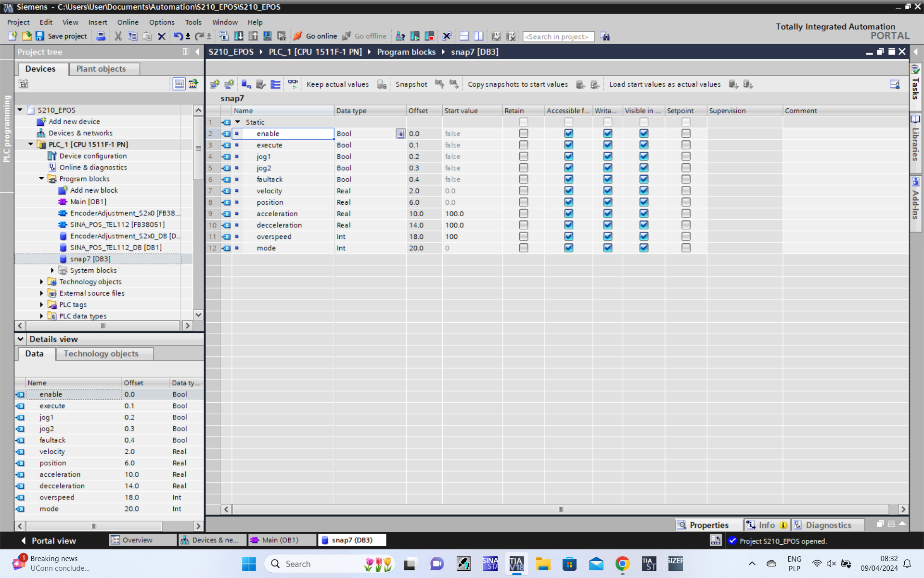Collapse the Static section in DB table
Image resolution: width=924 pixels, height=578 pixels.
click(238, 122)
